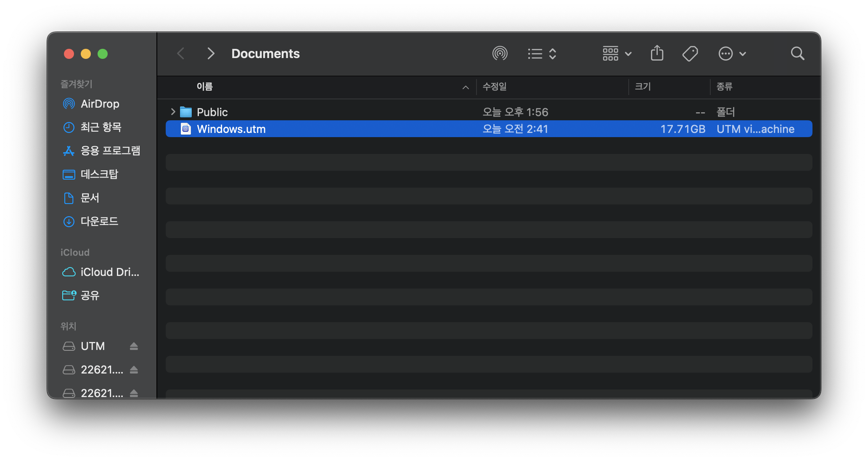Sort by 수정일 column header
Viewport: 868px width, 461px height.
click(495, 87)
